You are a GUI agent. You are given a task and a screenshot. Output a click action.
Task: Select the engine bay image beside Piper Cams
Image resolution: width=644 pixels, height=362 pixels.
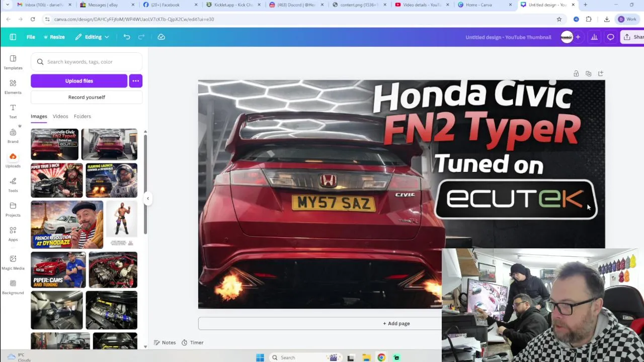pyautogui.click(x=113, y=270)
